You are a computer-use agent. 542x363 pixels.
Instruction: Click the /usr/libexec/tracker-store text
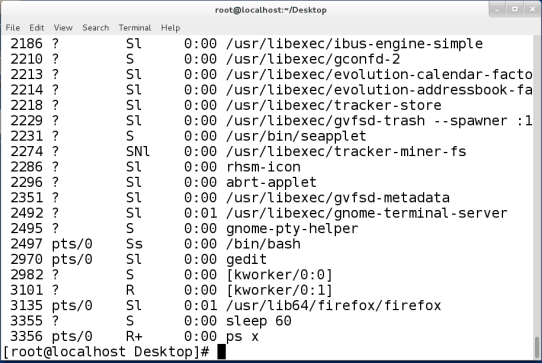pos(334,105)
